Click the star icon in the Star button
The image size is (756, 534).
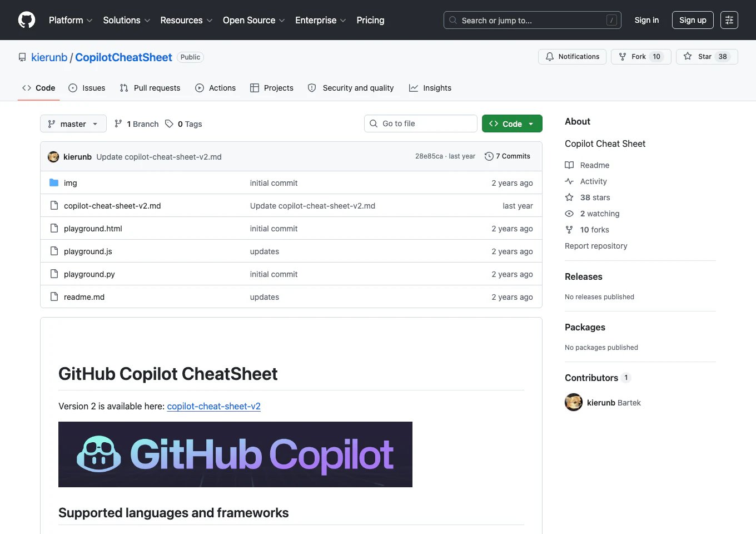(688, 57)
